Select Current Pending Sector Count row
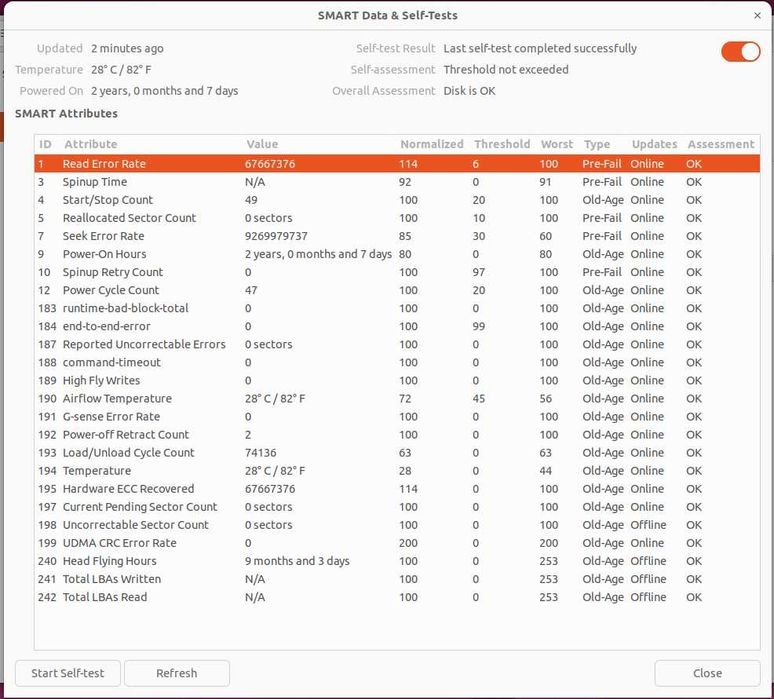 [397, 507]
